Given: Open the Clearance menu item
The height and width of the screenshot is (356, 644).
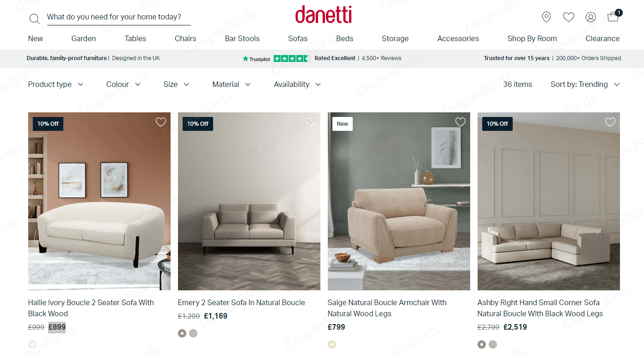Looking at the screenshot, I should 602,38.
